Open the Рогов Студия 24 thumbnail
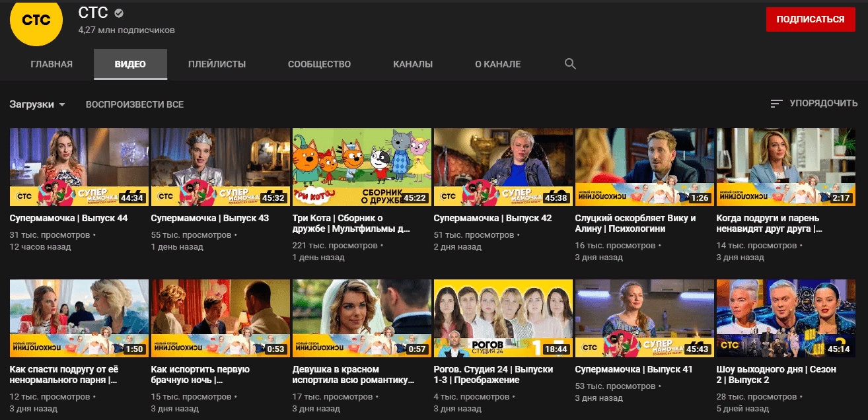Image resolution: width=868 pixels, height=420 pixels. 503,318
